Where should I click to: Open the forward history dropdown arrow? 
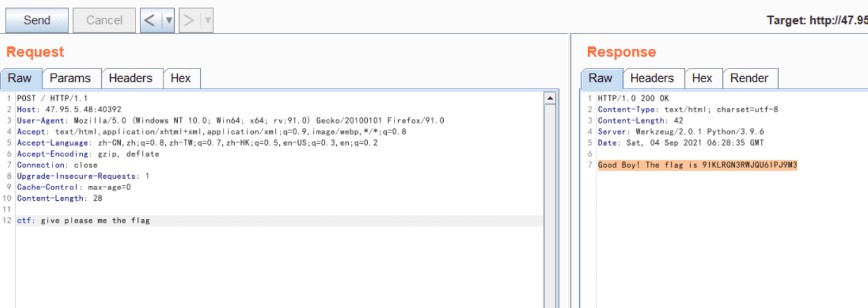point(207,20)
